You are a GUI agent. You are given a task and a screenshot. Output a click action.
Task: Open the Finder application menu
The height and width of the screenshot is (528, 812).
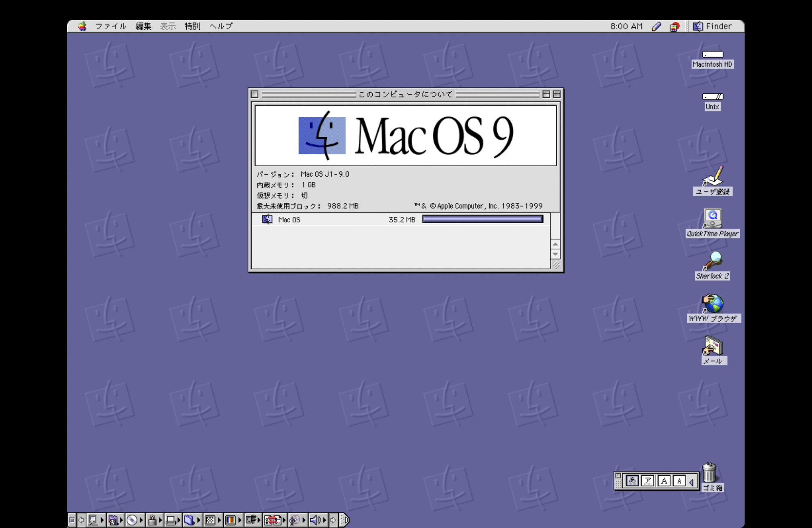pos(712,26)
